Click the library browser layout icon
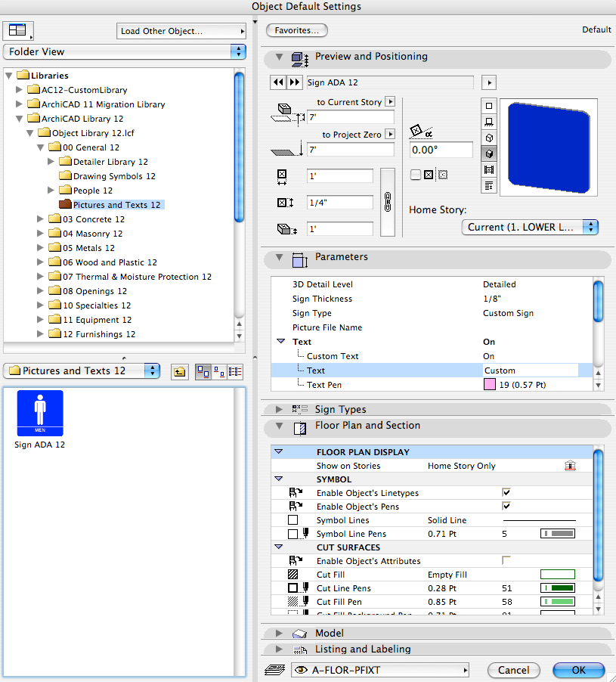The width and height of the screenshot is (616, 682). (x=17, y=30)
